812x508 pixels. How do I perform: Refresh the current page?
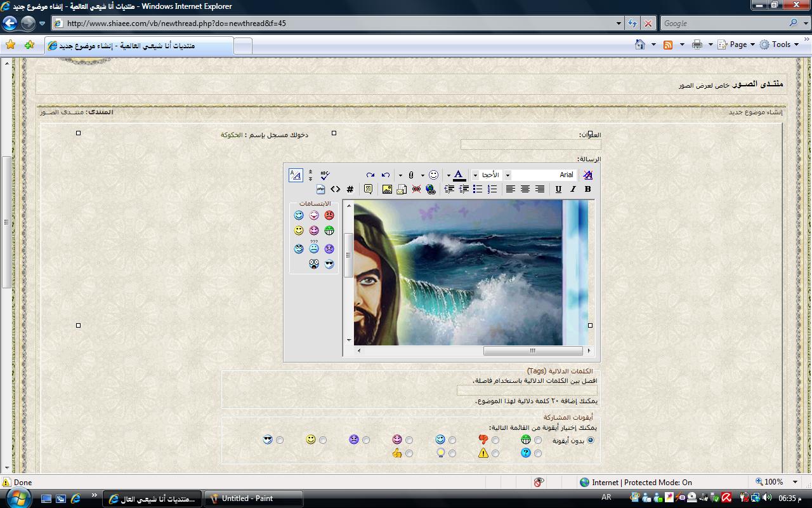pos(632,23)
